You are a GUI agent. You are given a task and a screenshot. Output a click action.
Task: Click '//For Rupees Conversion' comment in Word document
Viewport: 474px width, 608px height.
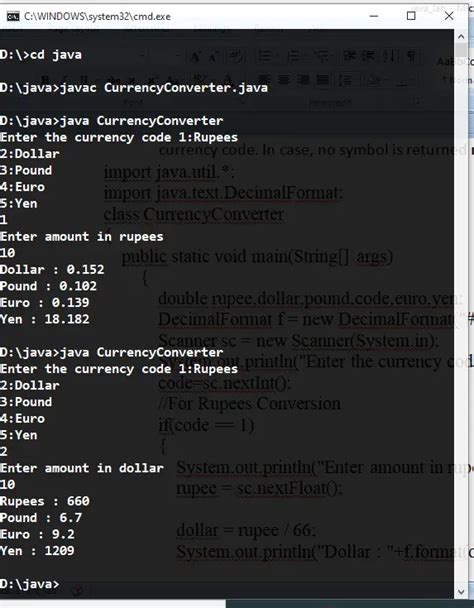pyautogui.click(x=249, y=404)
